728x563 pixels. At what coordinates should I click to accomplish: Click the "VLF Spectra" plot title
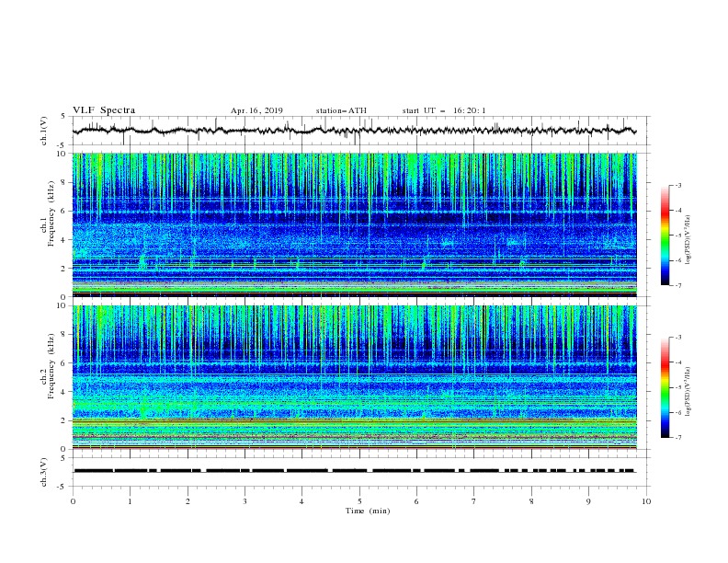pyautogui.click(x=104, y=110)
